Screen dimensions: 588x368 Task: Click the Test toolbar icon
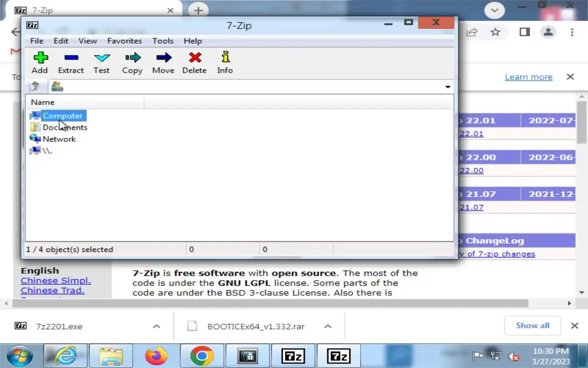102,63
